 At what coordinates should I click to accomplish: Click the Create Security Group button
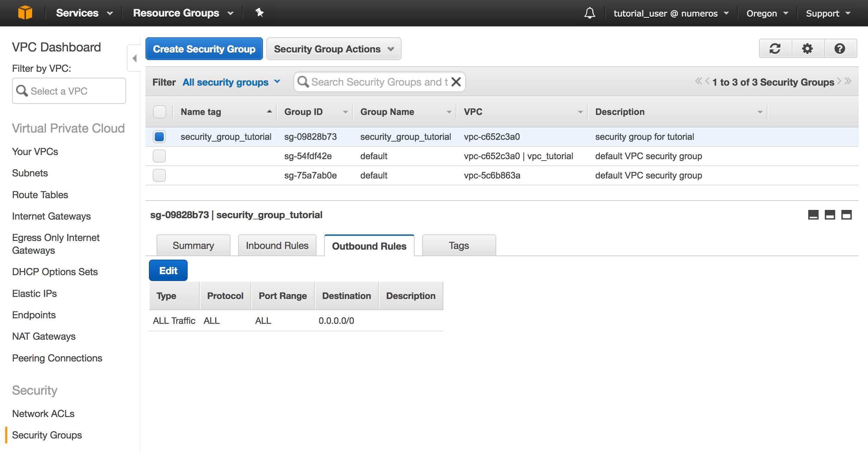204,49
